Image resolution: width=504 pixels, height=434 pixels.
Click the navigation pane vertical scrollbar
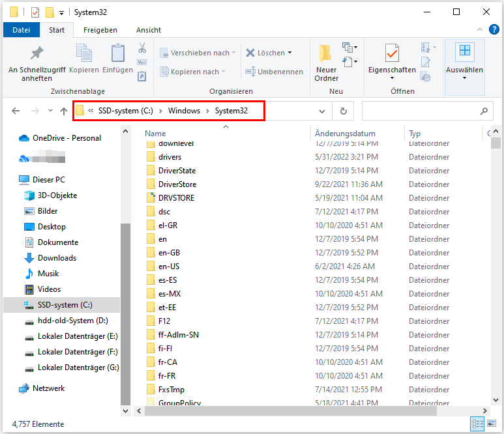(125, 313)
